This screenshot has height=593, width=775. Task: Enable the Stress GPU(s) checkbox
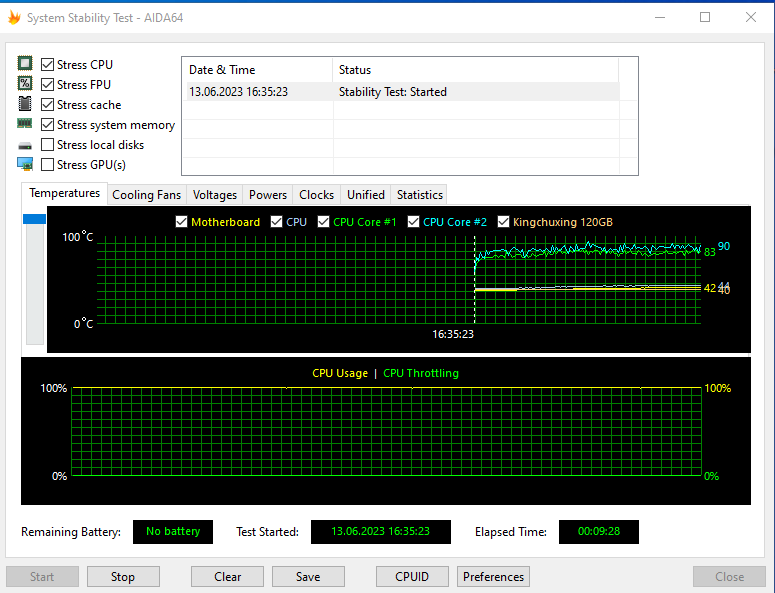tap(47, 165)
